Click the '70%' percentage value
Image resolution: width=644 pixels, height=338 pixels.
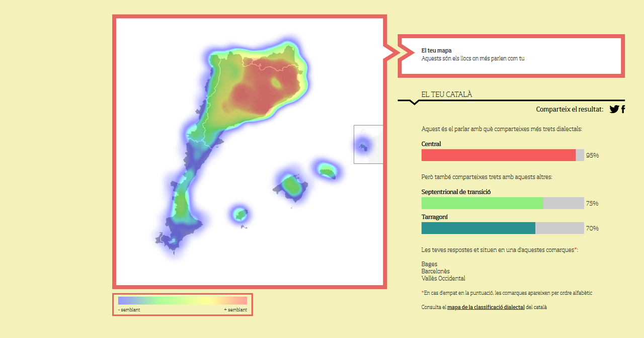click(x=592, y=228)
